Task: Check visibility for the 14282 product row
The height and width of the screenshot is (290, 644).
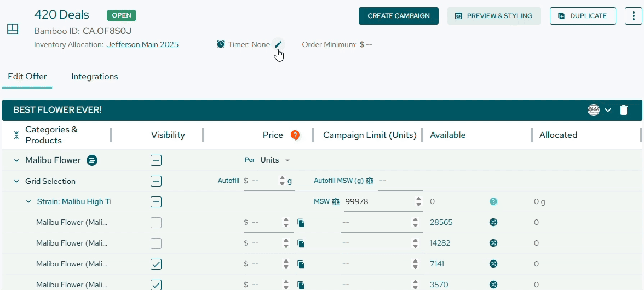Action: pyautogui.click(x=156, y=243)
